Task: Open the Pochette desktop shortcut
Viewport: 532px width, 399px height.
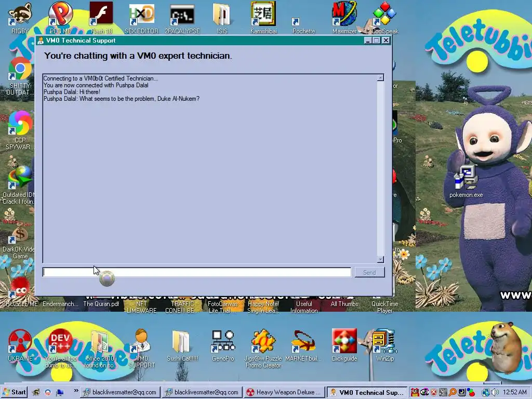Action: 303,26
